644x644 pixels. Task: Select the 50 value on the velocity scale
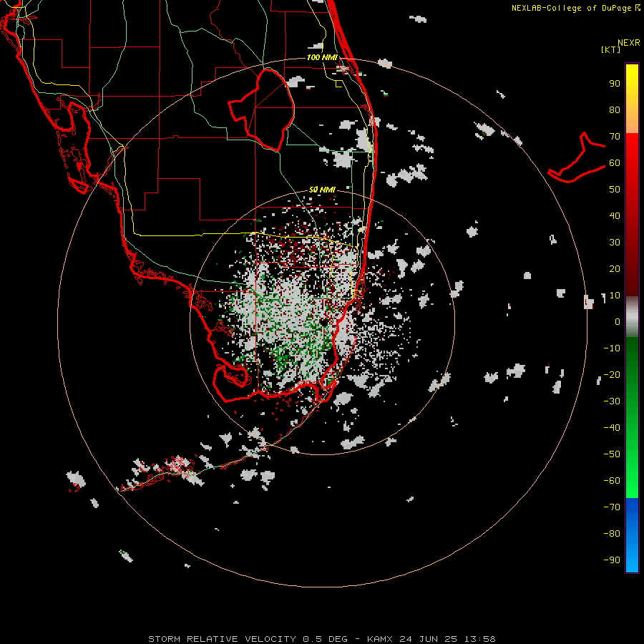point(615,190)
